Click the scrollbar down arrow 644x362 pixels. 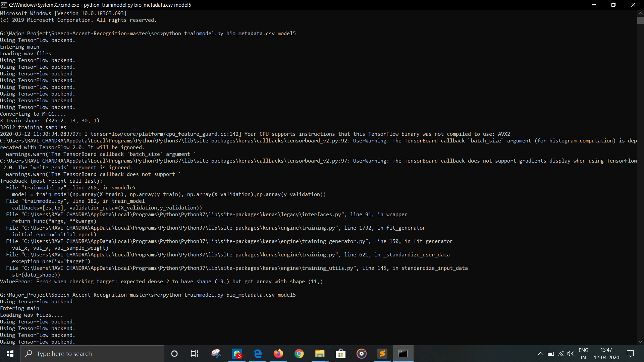click(640, 342)
